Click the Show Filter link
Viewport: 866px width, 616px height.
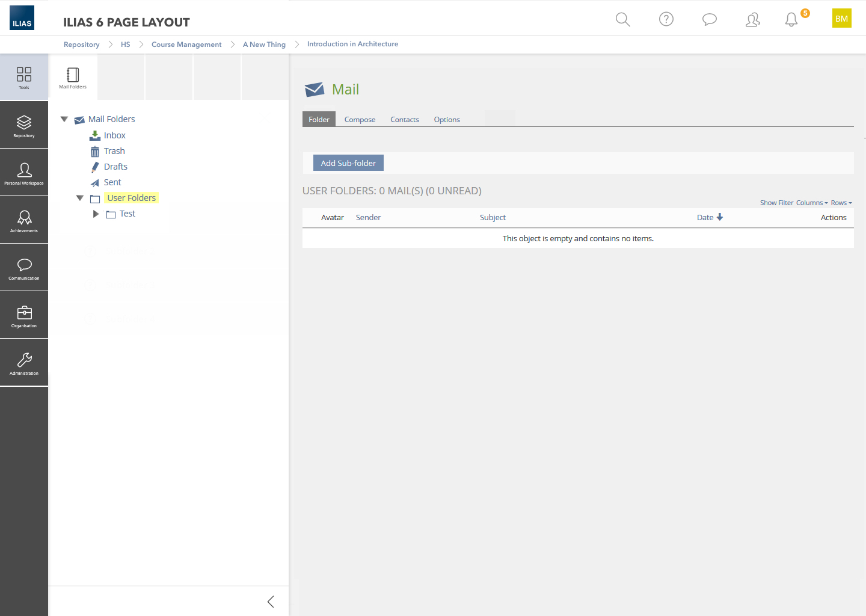point(776,203)
